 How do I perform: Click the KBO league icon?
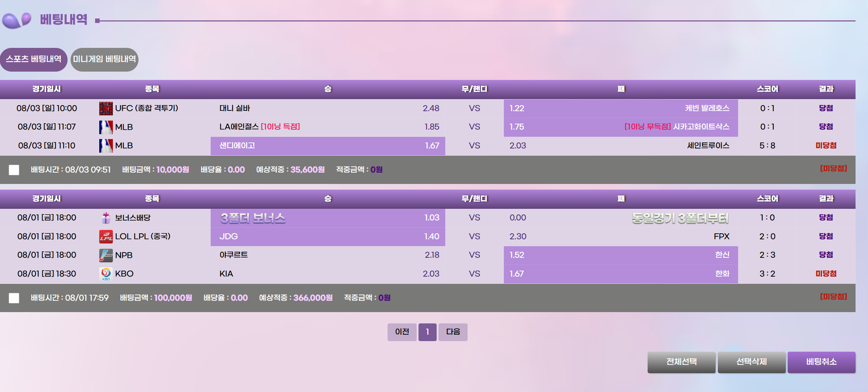tap(106, 274)
